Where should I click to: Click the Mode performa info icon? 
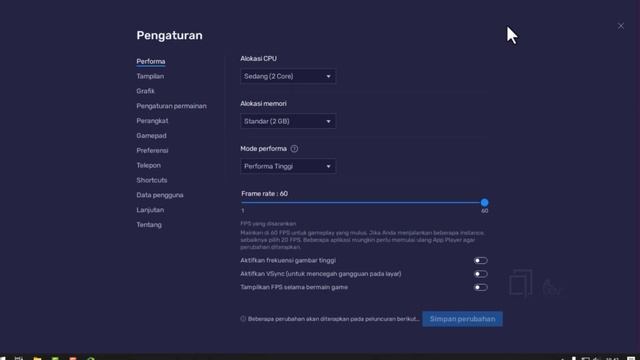point(294,149)
